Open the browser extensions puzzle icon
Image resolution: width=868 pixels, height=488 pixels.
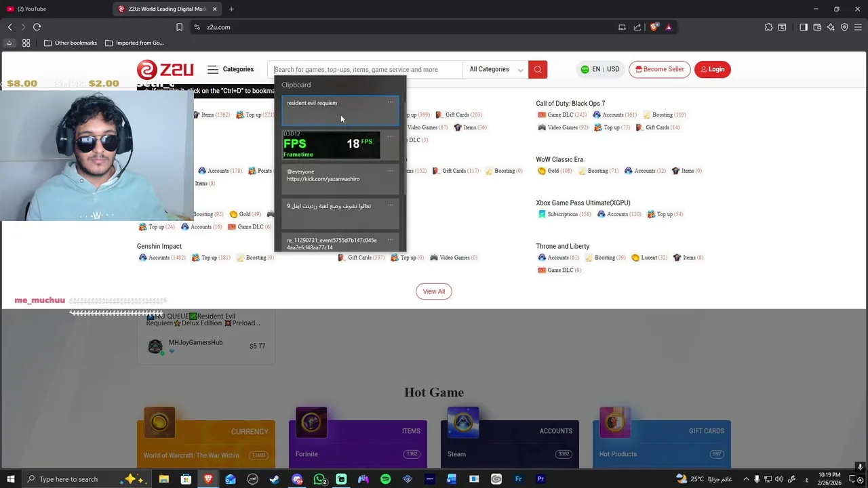(768, 27)
